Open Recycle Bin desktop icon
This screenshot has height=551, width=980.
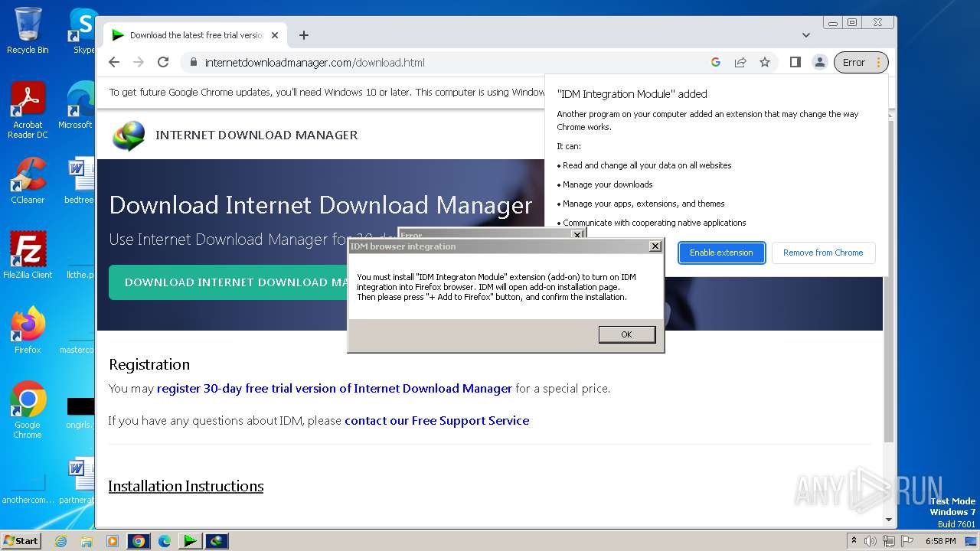(28, 31)
